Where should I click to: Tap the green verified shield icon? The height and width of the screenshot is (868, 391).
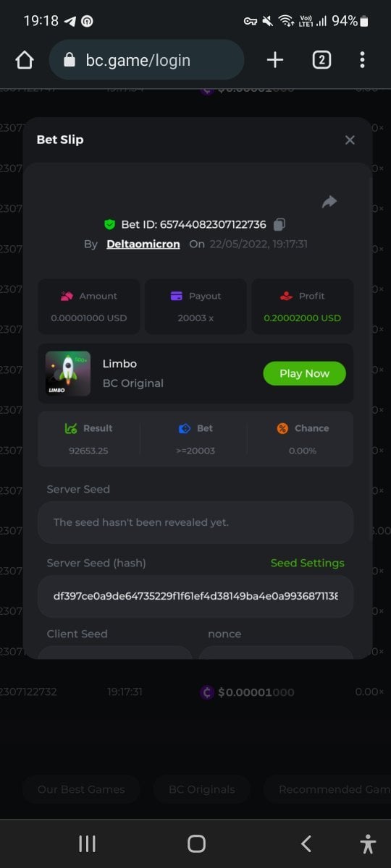pyautogui.click(x=110, y=224)
